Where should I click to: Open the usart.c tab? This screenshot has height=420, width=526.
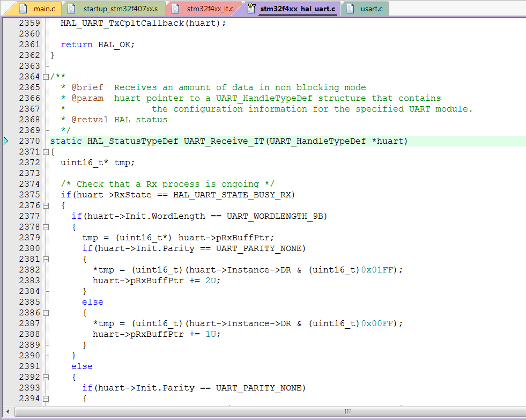(366, 9)
